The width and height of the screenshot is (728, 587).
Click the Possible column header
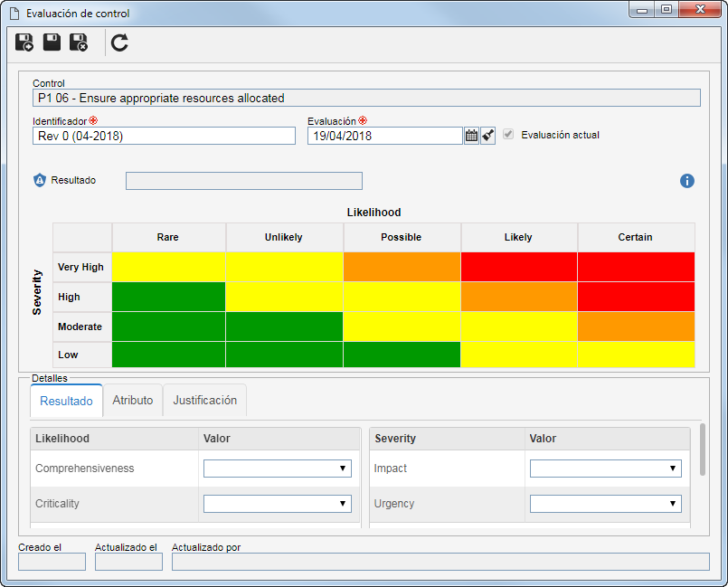pyautogui.click(x=402, y=237)
